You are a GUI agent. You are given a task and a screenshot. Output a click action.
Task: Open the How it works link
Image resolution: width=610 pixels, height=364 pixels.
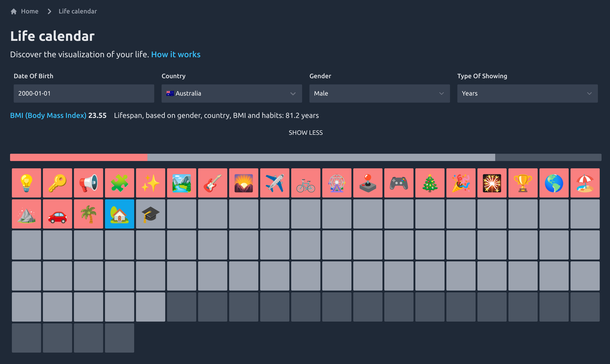pos(176,54)
